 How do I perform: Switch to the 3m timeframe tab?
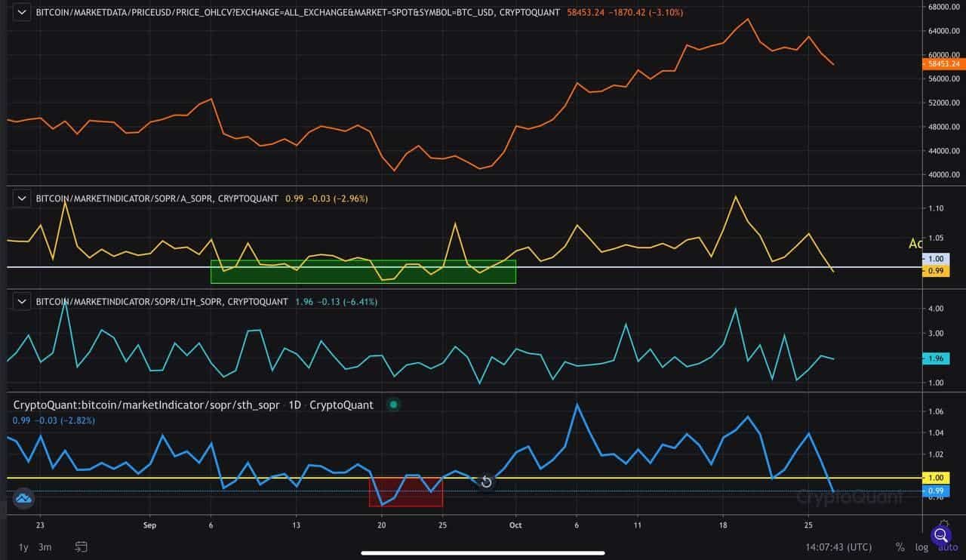(x=44, y=546)
